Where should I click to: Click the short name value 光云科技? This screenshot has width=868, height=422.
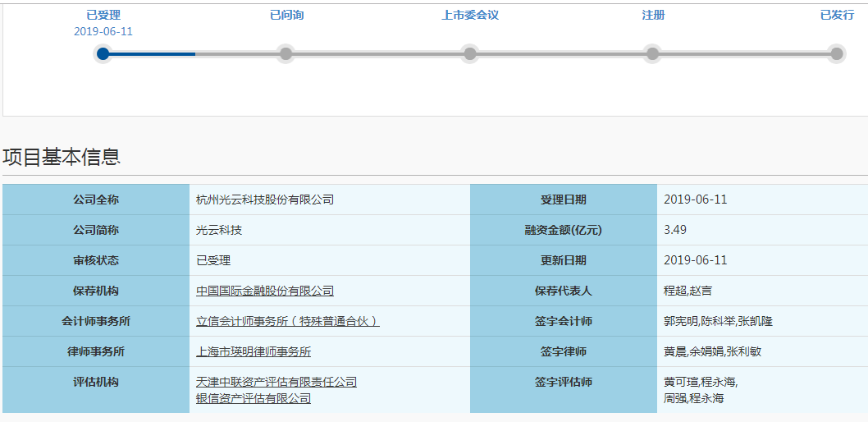click(219, 230)
